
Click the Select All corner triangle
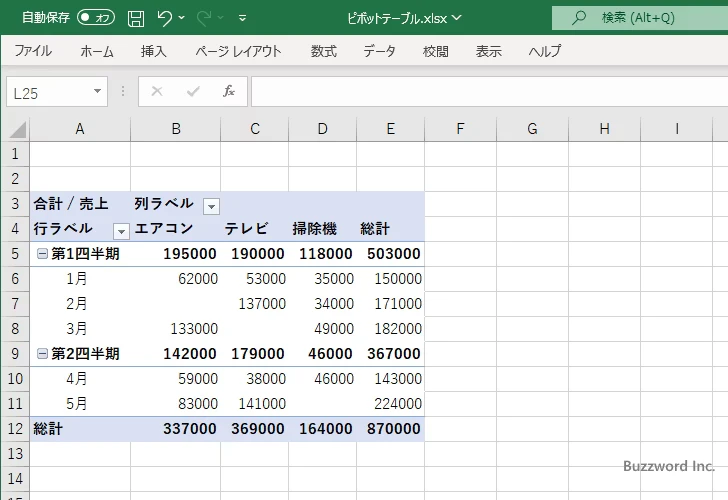pyautogui.click(x=17, y=130)
